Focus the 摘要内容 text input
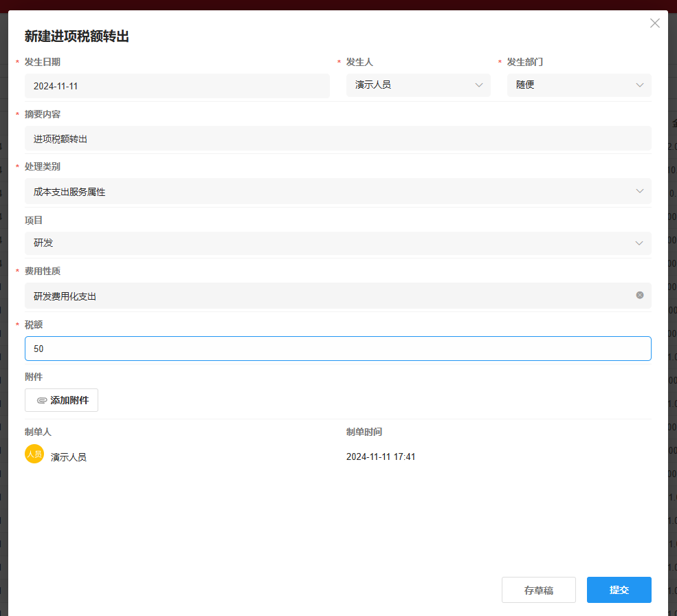 (337, 138)
